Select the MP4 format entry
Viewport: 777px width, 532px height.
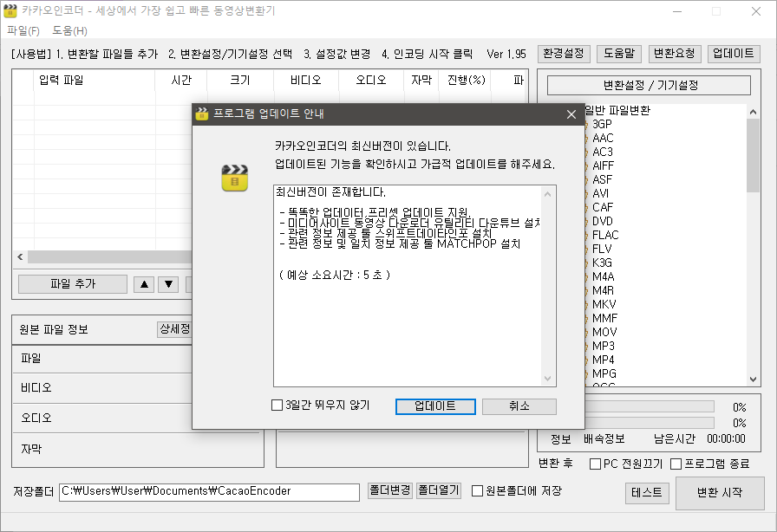point(603,360)
